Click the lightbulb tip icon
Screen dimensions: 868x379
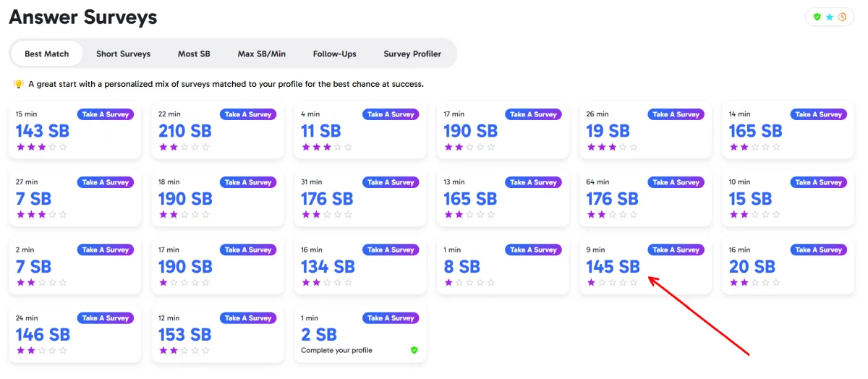(x=19, y=84)
